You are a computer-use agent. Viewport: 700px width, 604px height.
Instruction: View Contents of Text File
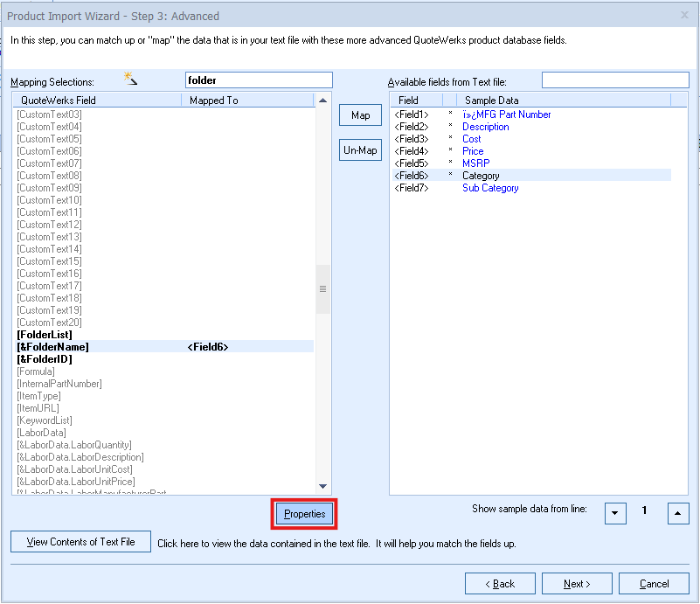[x=80, y=542]
